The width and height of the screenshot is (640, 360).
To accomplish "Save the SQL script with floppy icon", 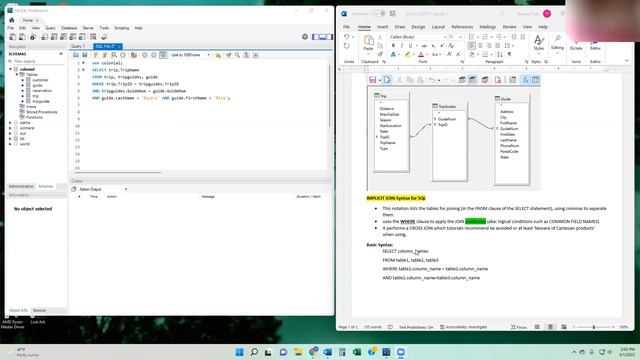I will pos(85,55).
